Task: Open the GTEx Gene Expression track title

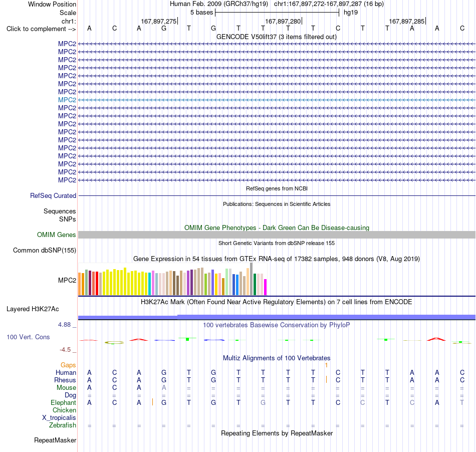Action: [x=277, y=259]
